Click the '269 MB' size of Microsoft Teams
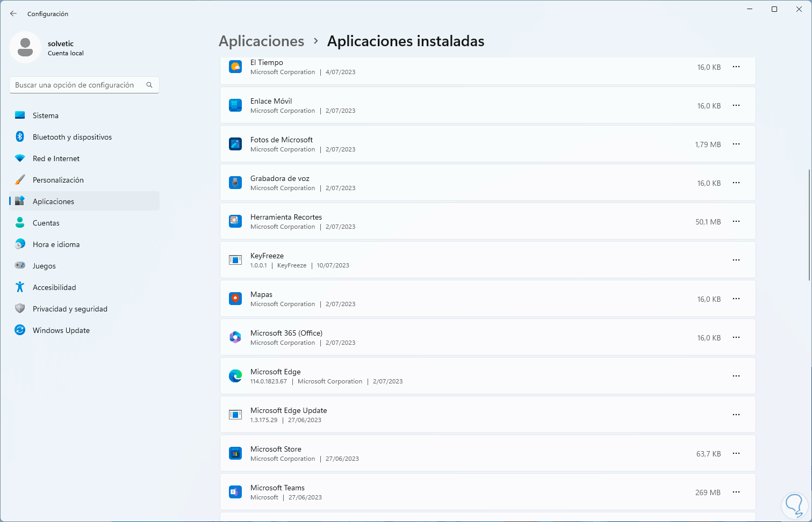 (708, 492)
